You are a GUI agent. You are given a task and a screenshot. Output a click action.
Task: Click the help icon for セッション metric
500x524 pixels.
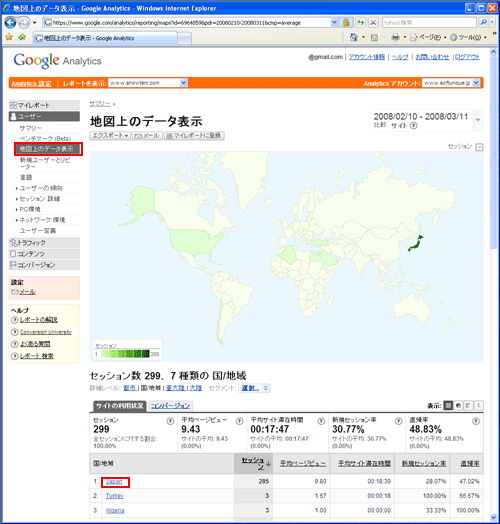[x=170, y=421]
